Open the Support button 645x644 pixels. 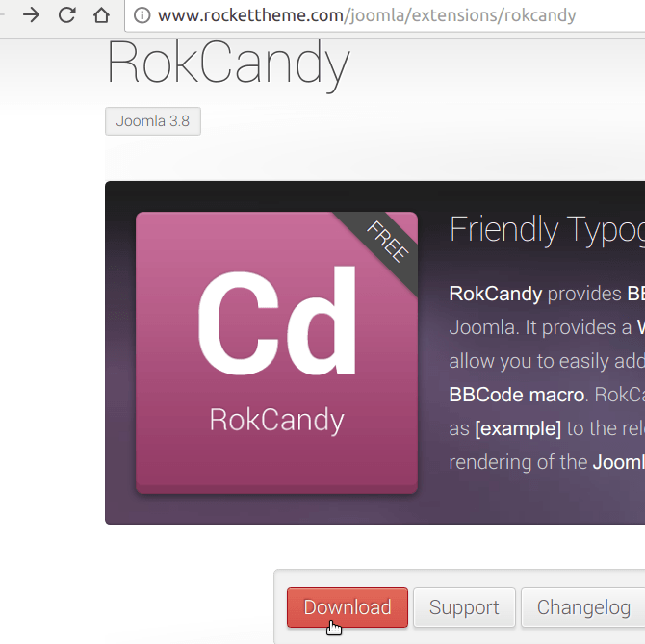[464, 607]
